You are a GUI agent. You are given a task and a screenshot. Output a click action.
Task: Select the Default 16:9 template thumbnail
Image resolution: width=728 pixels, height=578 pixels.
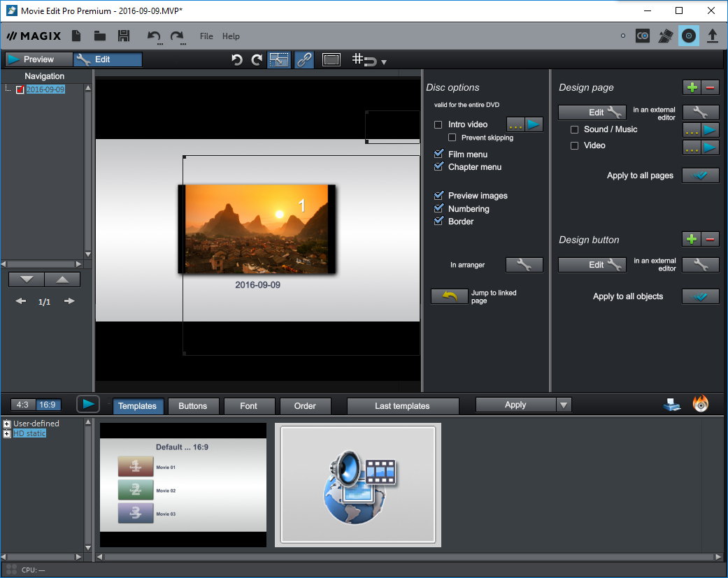coord(183,484)
